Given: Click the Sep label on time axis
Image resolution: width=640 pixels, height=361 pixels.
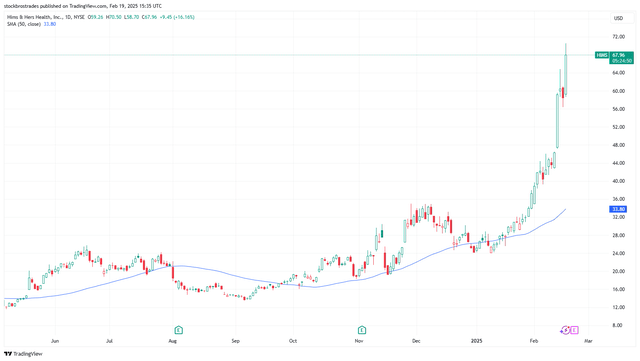Looking at the screenshot, I should [x=236, y=341].
